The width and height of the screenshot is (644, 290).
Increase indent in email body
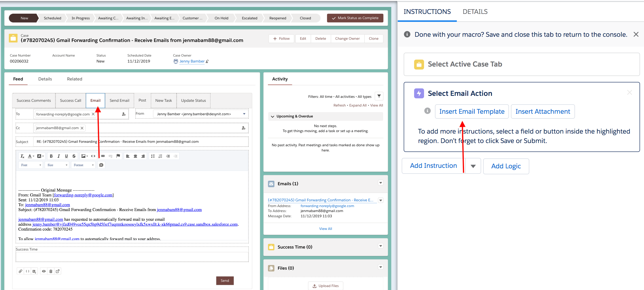click(x=168, y=156)
